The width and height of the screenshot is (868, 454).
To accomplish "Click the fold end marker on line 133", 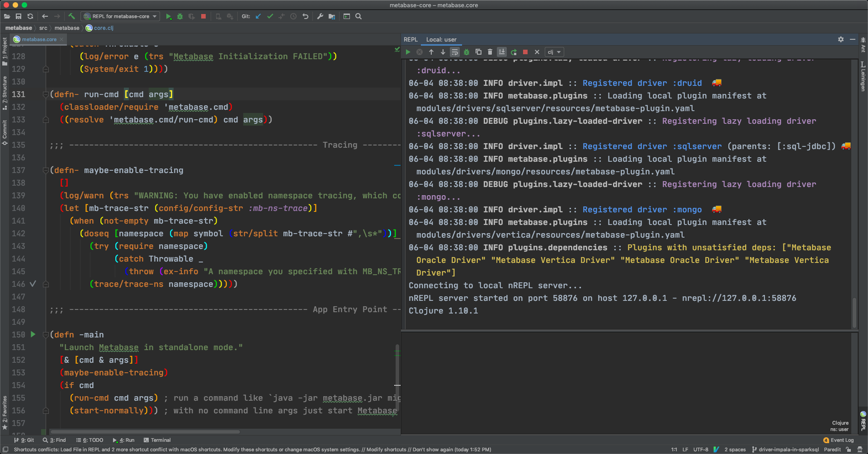I will [x=46, y=120].
